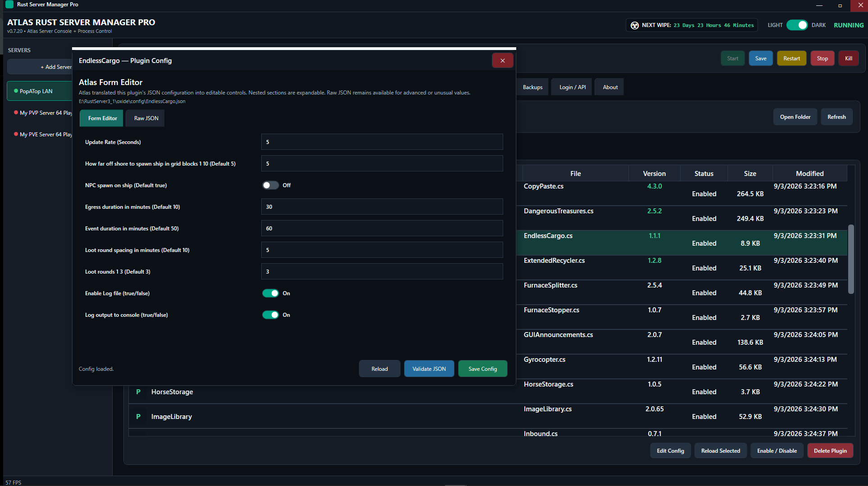Click the Version column header

654,174
